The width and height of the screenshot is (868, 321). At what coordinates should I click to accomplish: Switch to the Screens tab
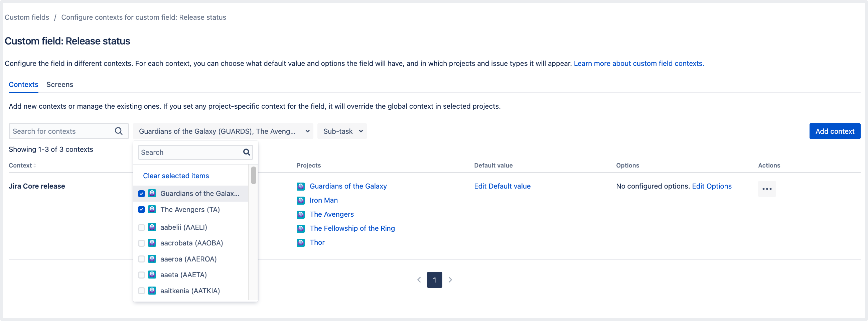coord(60,85)
